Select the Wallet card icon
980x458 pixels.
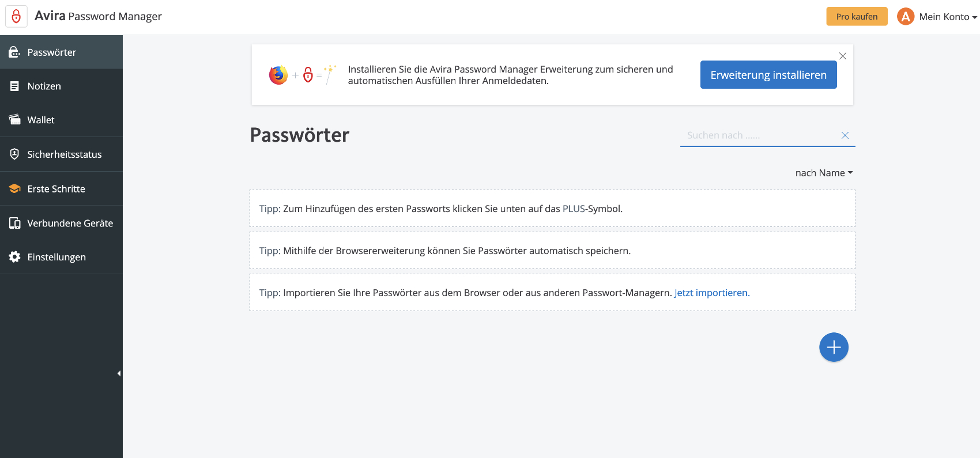click(14, 120)
